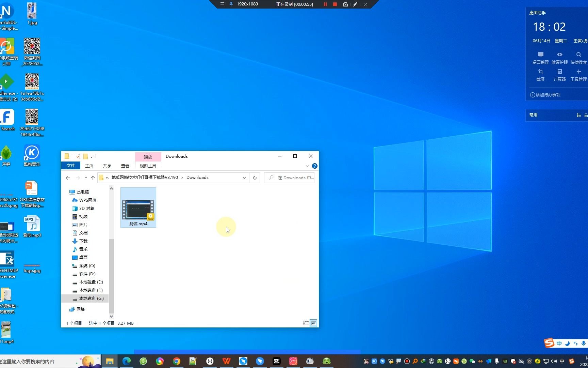Open recent locations dropdown arrow
Screen dimensions: 588x368
click(86, 178)
